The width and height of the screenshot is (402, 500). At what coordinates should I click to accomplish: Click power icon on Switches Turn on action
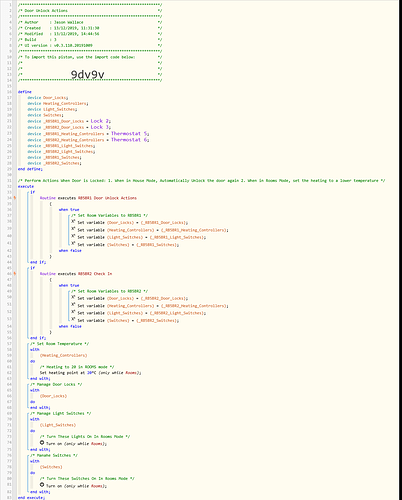(42, 485)
